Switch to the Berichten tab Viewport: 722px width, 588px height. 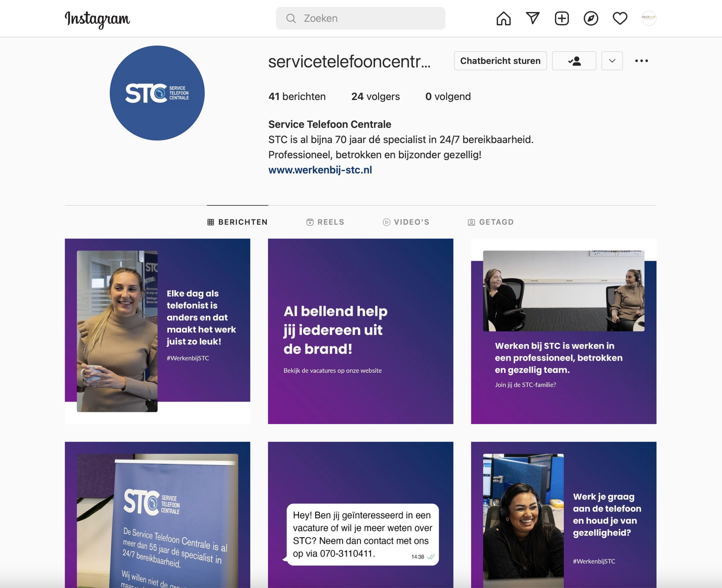(x=237, y=222)
